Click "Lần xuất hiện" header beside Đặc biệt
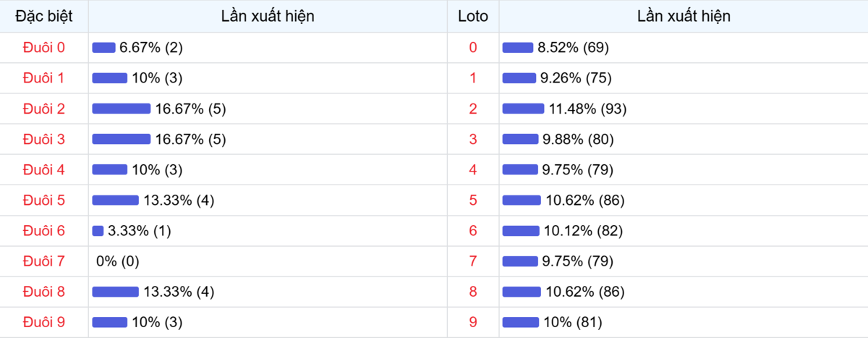Image resolution: width=868 pixels, height=338 pixels. click(268, 16)
